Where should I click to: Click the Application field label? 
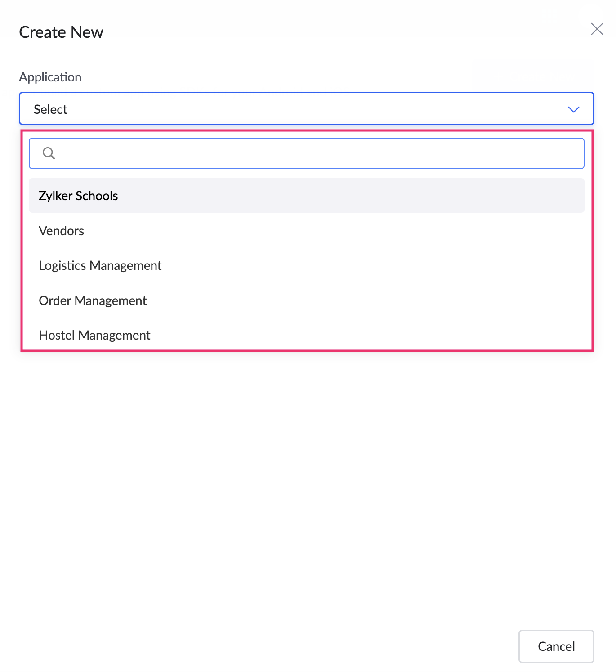pos(50,77)
